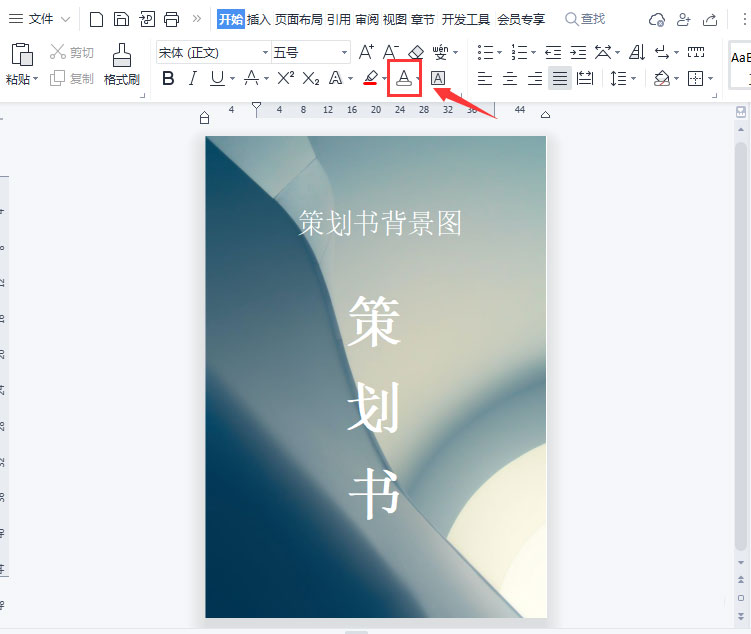The width and height of the screenshot is (751, 634).
Task: Center align text
Action: click(x=510, y=78)
